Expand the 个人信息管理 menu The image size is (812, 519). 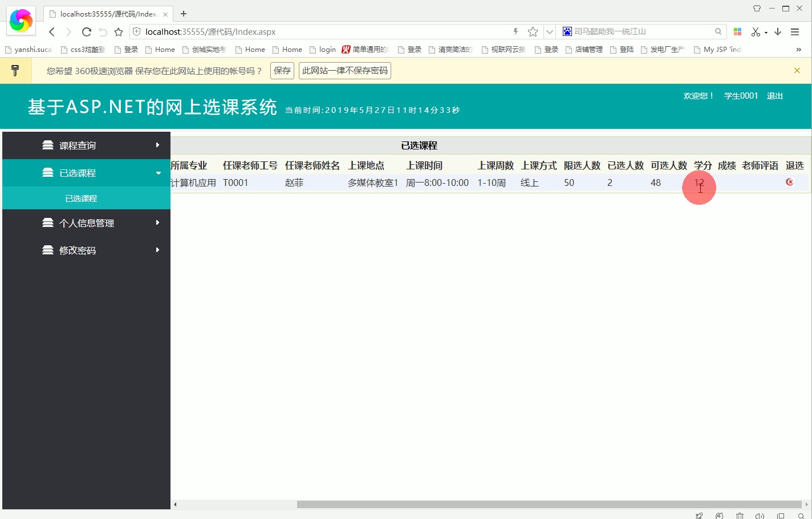(86, 223)
